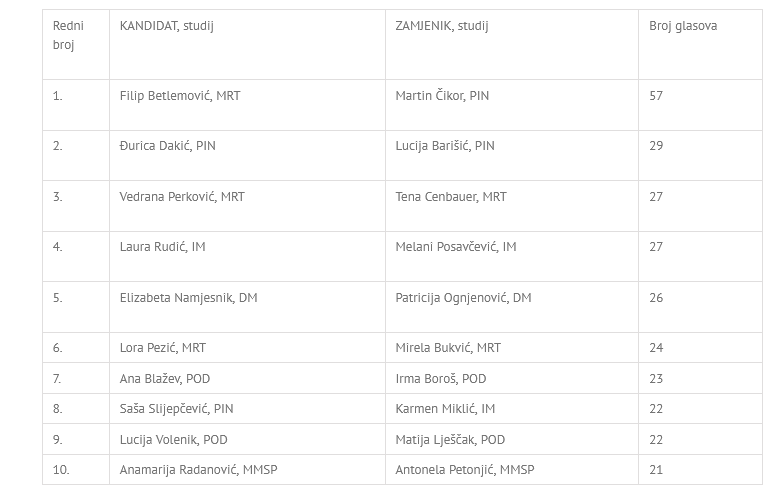Select candidate Elizabeta Namjesnik, DM

point(189,298)
